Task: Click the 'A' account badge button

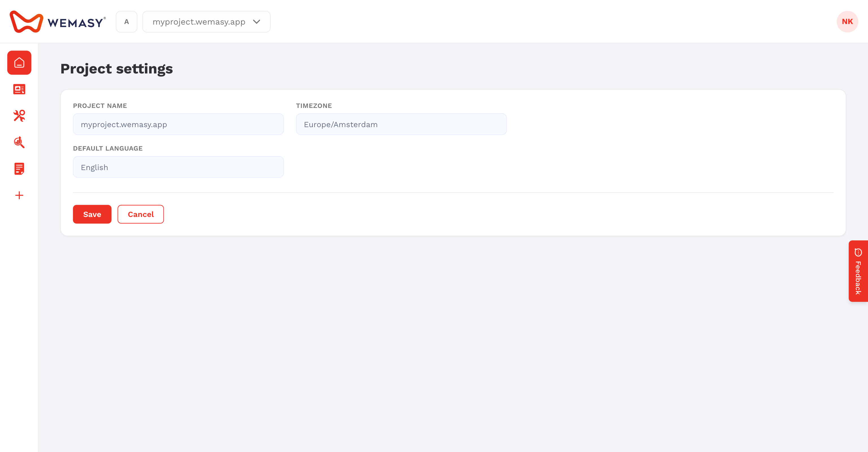Action: (x=126, y=22)
